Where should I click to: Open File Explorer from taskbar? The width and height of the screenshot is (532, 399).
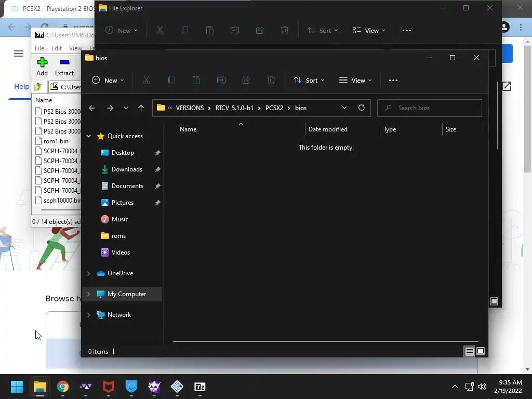click(x=39, y=387)
